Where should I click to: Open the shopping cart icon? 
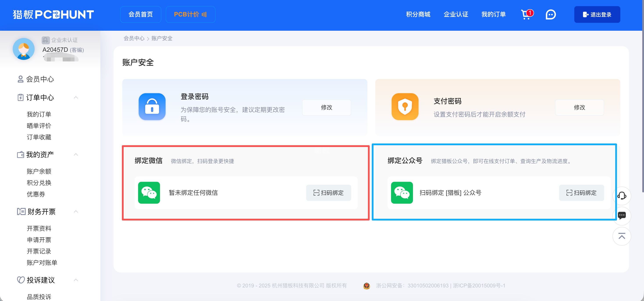[x=526, y=14]
